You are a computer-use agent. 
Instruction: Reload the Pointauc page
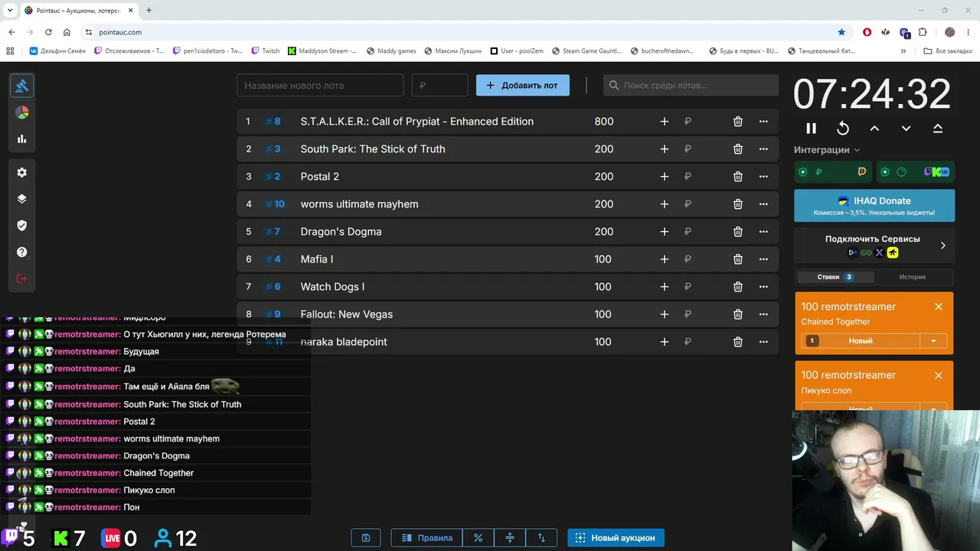tap(48, 32)
